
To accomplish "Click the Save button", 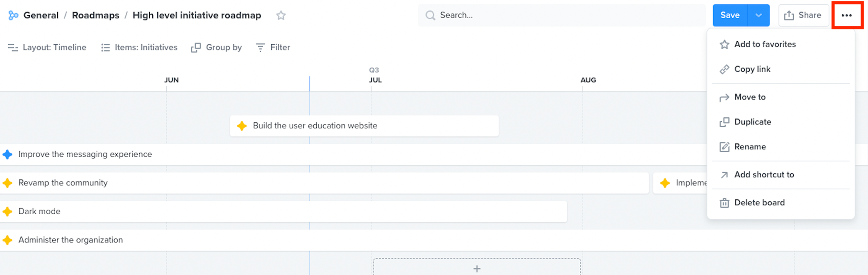I will click(x=730, y=15).
